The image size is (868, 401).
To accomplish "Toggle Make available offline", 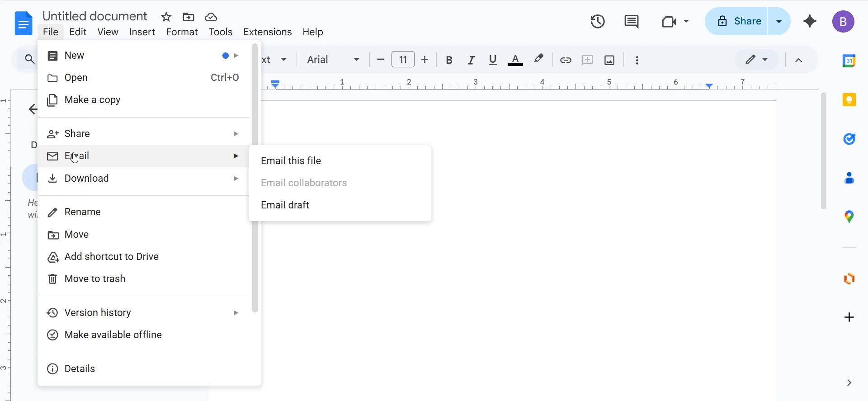I will pos(144,335).
